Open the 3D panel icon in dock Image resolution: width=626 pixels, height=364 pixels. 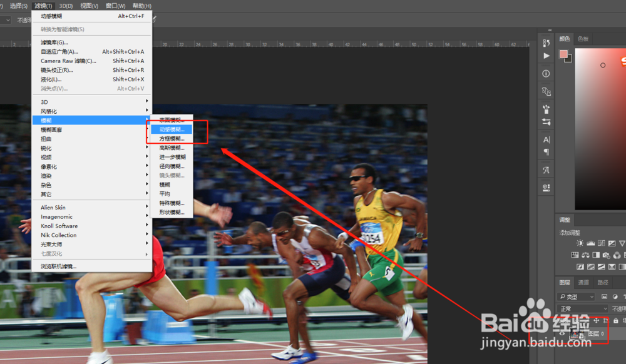pyautogui.click(x=546, y=188)
